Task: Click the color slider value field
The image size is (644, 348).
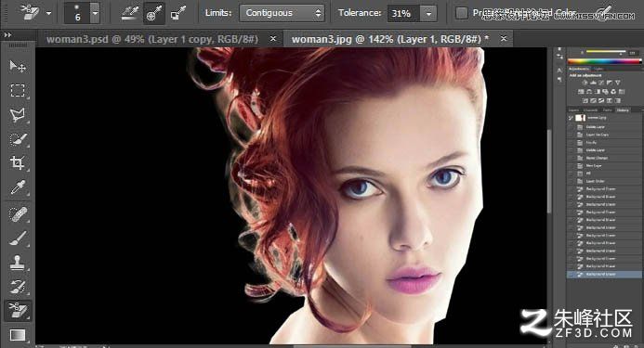Action: point(633,53)
